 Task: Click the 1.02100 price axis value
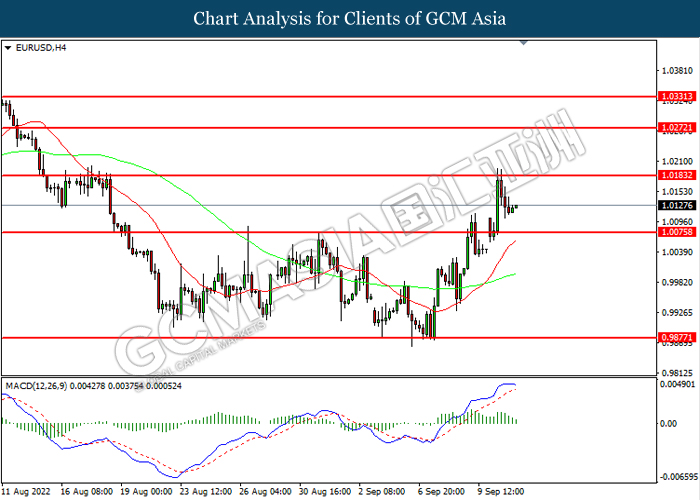pyautogui.click(x=677, y=161)
